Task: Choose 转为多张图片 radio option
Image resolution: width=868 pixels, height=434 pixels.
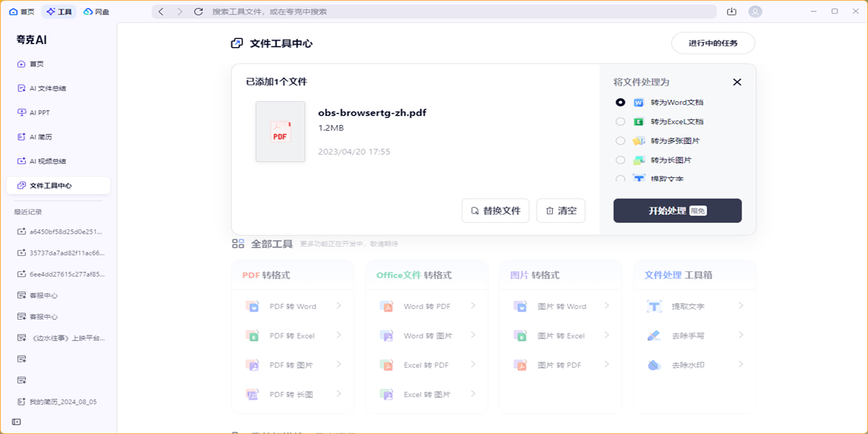Action: (621, 141)
